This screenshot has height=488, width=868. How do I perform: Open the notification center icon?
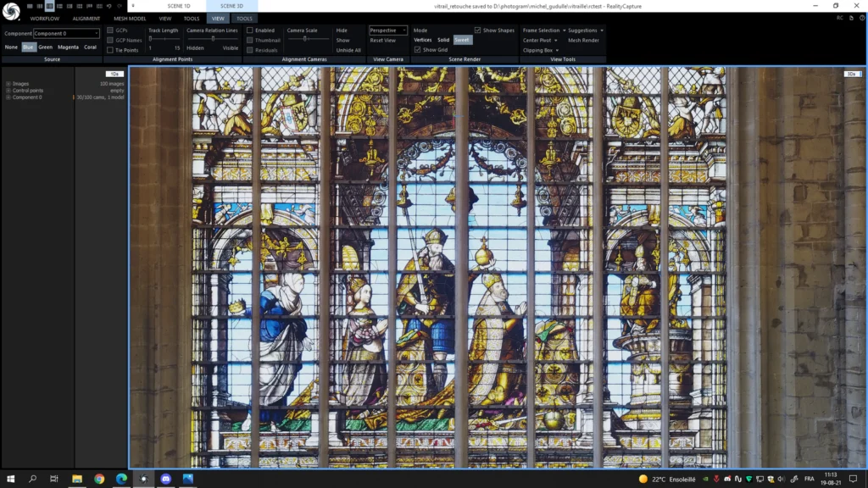[853, 480]
